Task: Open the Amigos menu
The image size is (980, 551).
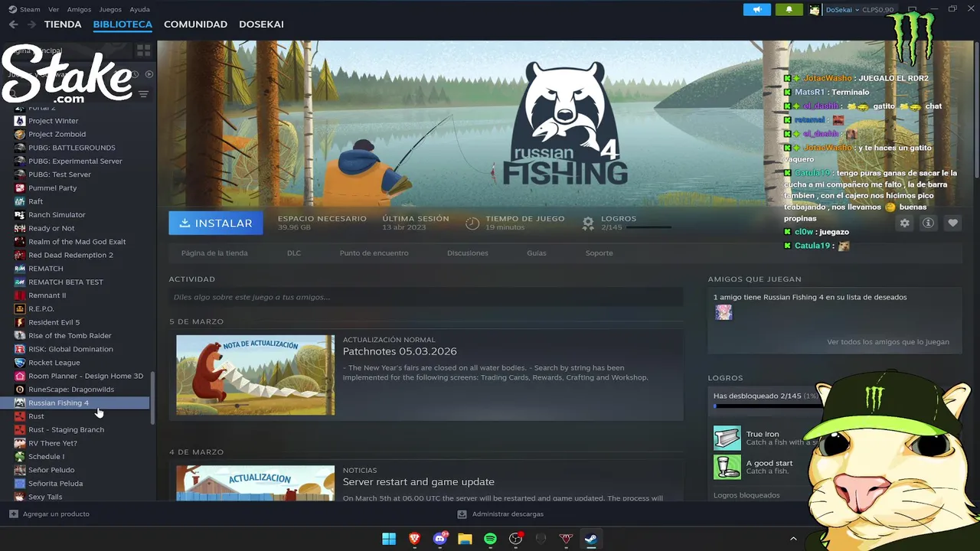Action: click(79, 9)
